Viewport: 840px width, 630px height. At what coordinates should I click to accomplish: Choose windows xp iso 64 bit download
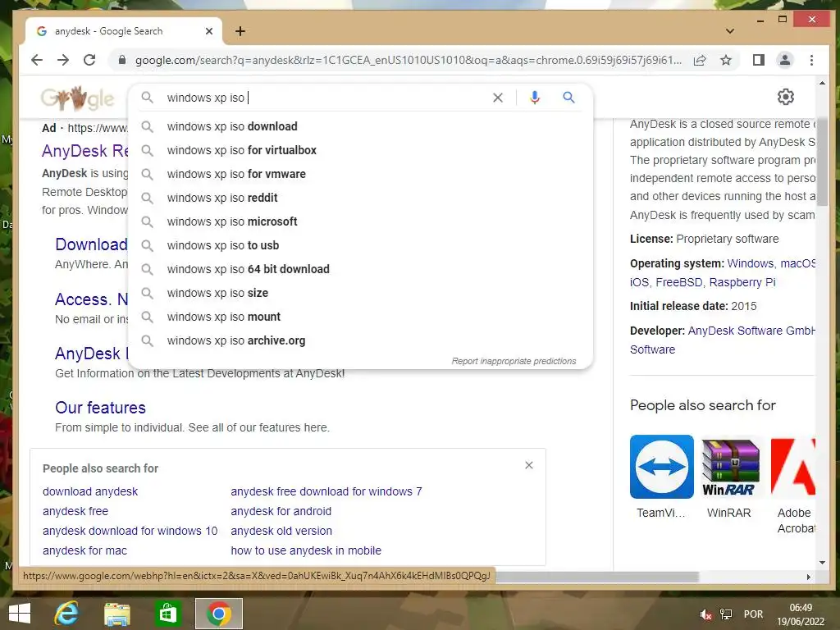(361, 269)
